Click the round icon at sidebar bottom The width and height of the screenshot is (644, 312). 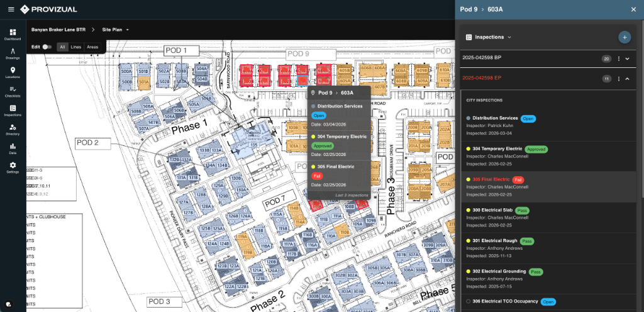click(x=9, y=304)
